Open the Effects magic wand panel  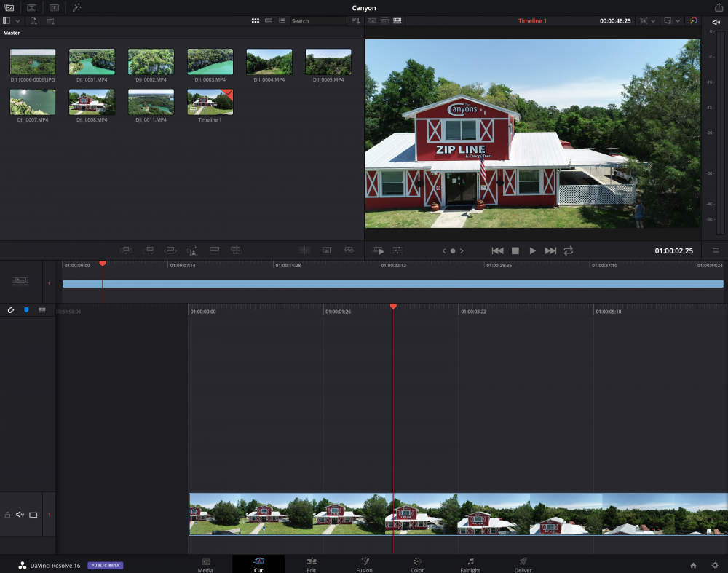[x=76, y=7]
